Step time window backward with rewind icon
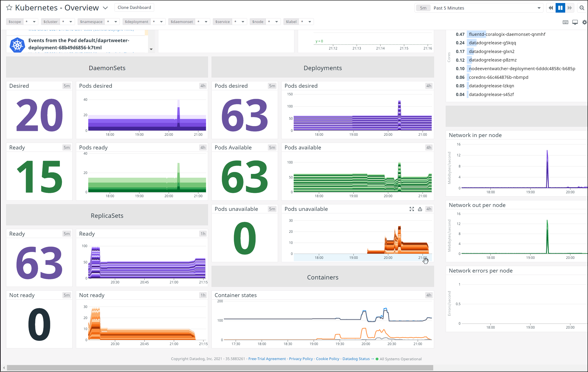 (551, 8)
